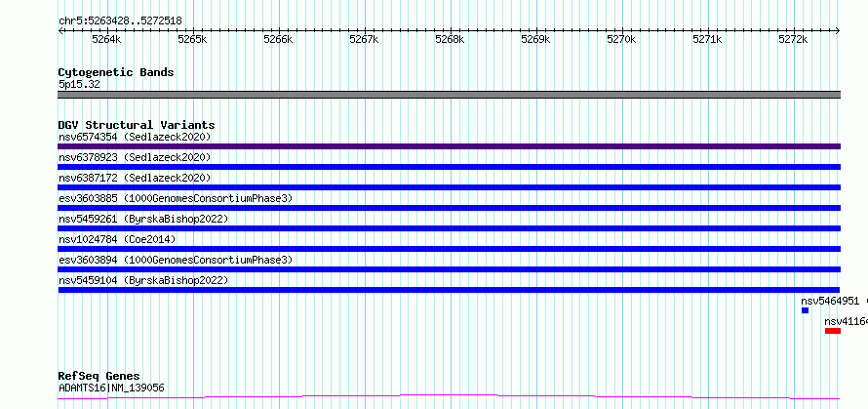Click the blue bar under nsv5459261

[449, 228]
